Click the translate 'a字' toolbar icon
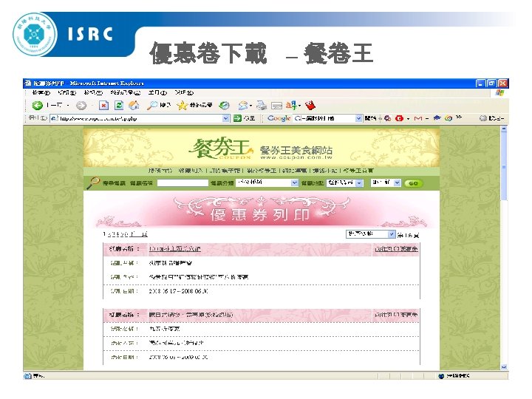Screen dimensions: 532x399 pos(291,106)
